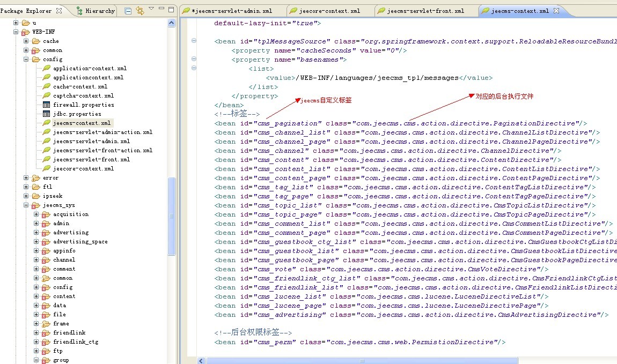Click the languages/jeecms_tpl/messages value line
617x364 pixels.
(379, 78)
